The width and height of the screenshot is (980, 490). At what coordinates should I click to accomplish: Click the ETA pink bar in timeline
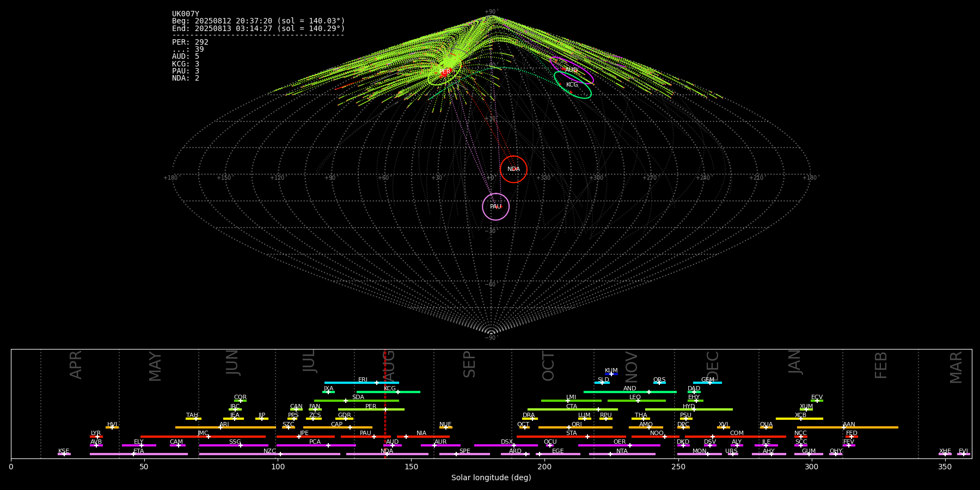tap(139, 454)
